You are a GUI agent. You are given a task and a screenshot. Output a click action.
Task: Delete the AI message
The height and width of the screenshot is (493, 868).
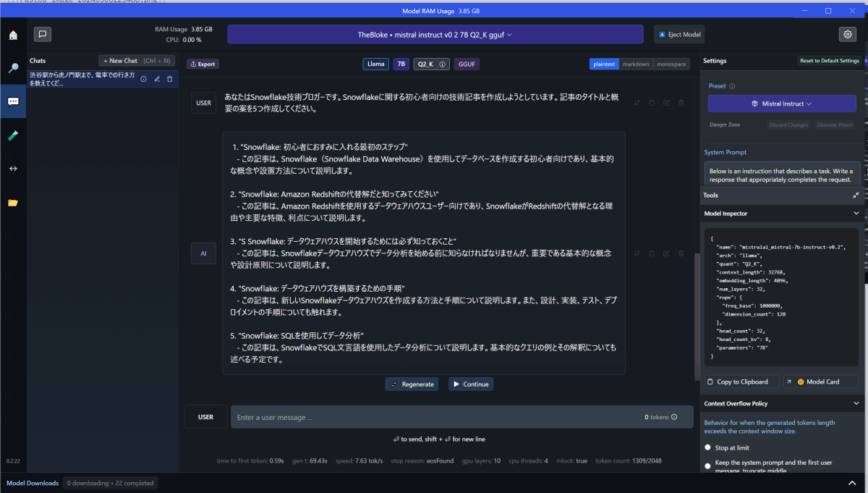[681, 253]
